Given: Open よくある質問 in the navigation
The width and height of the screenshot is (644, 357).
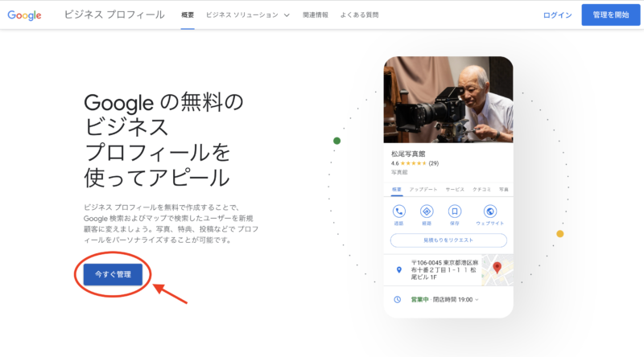Looking at the screenshot, I should (x=359, y=14).
